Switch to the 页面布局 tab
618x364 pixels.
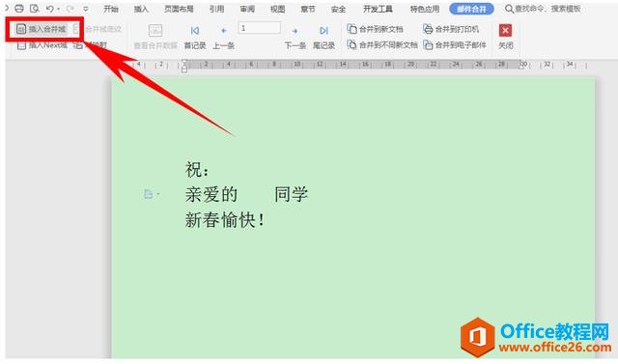pyautogui.click(x=179, y=9)
